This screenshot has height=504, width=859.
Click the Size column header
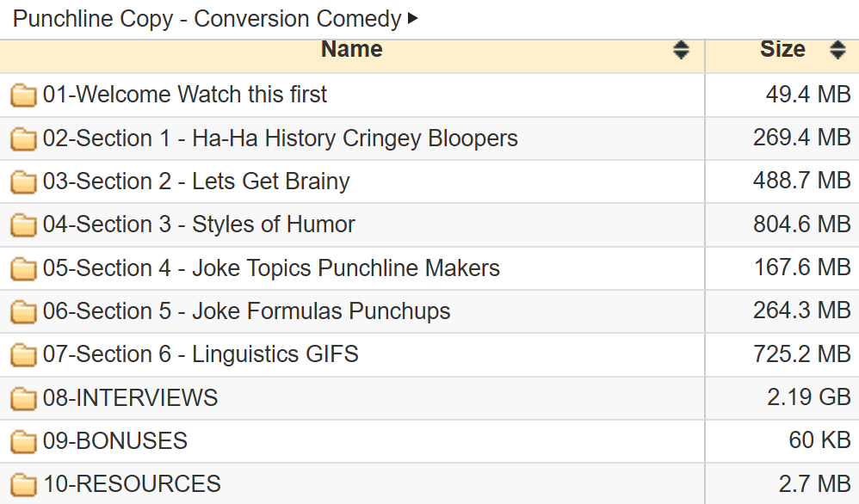782,50
